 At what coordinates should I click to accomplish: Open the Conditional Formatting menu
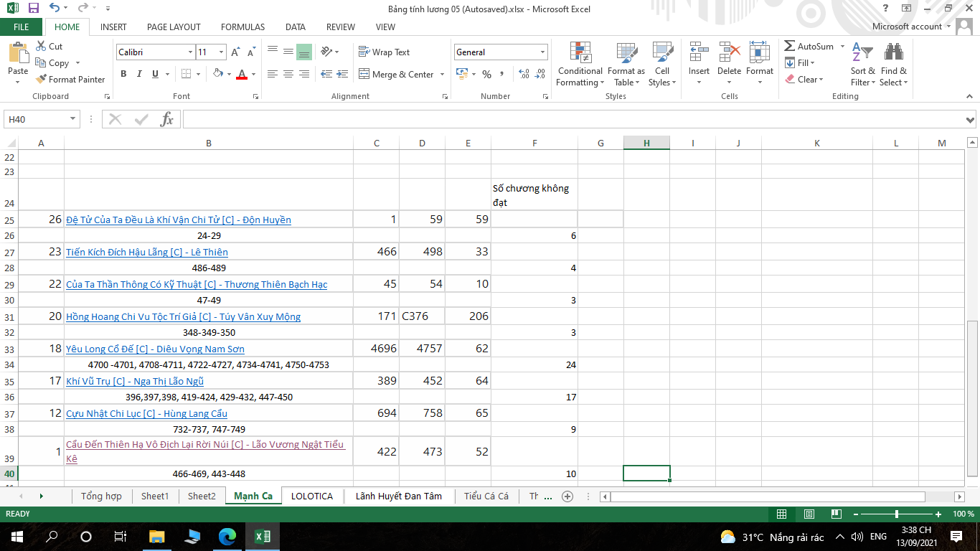[580, 65]
